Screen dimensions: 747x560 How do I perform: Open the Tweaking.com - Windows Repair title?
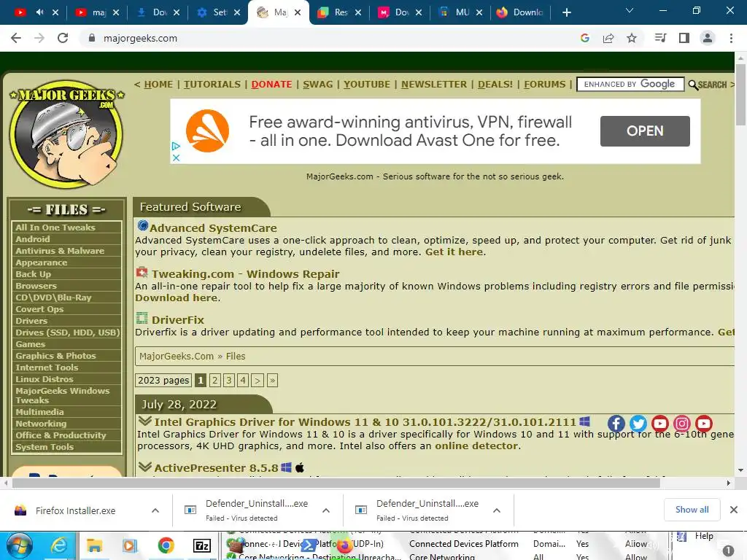[245, 274]
